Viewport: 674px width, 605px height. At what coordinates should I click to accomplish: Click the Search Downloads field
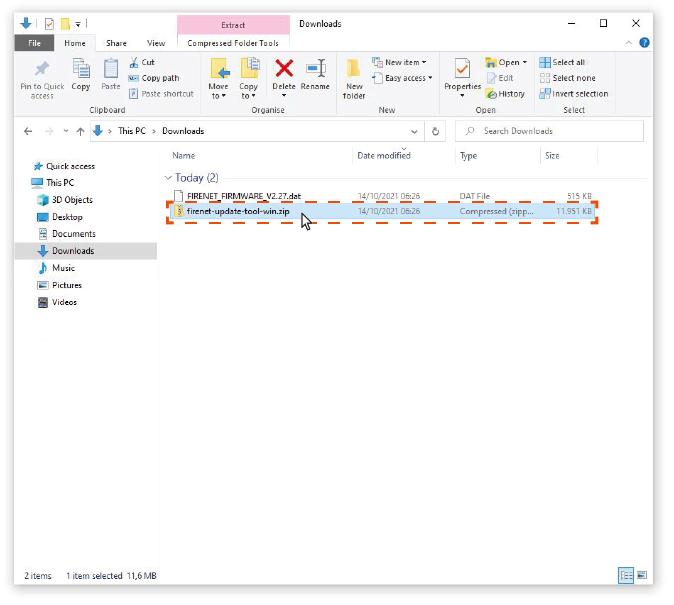click(549, 131)
